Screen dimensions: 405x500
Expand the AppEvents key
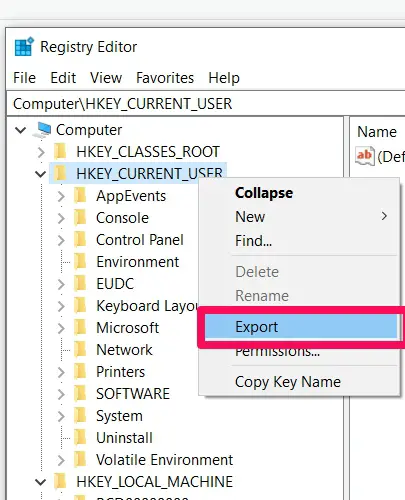pyautogui.click(x=61, y=196)
